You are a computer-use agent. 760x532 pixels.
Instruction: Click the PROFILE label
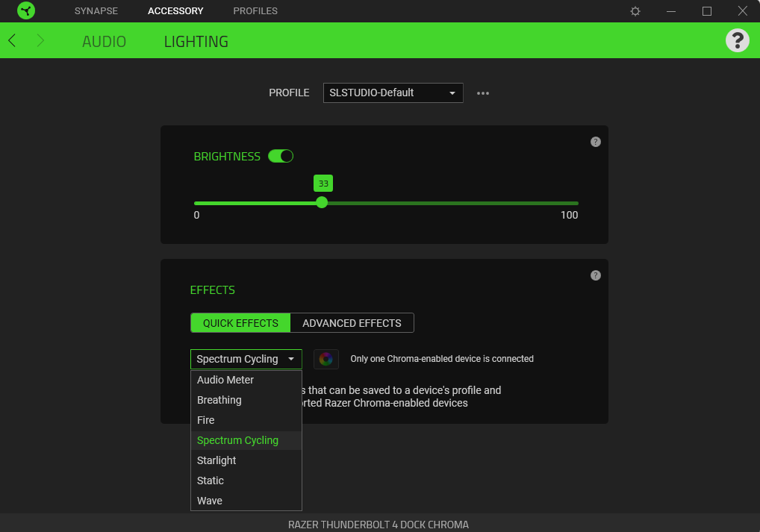click(x=289, y=93)
